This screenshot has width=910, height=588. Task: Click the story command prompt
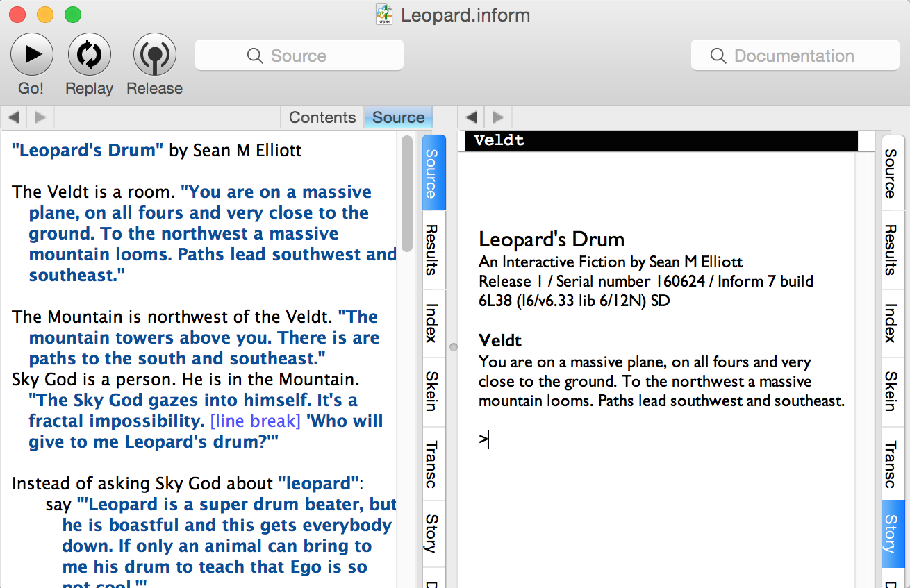point(484,439)
